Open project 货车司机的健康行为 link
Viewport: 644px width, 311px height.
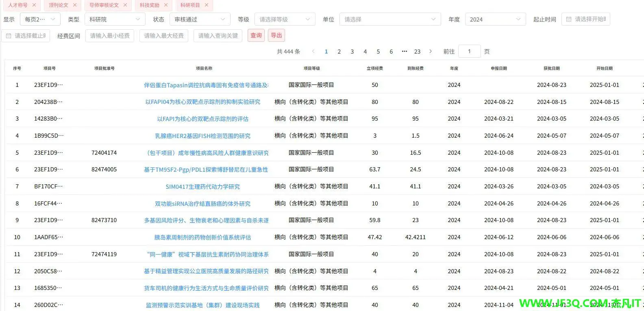click(206, 288)
